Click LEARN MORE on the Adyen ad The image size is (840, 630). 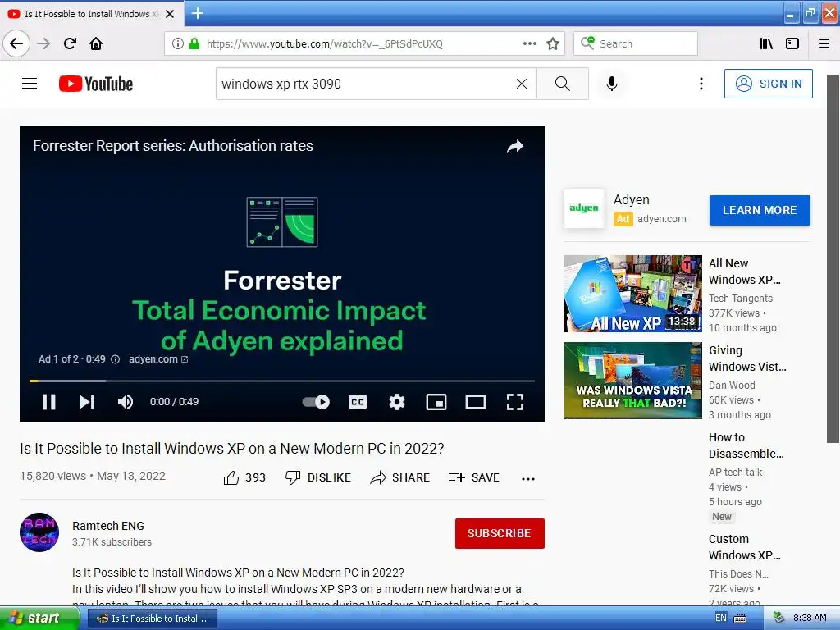coord(760,210)
